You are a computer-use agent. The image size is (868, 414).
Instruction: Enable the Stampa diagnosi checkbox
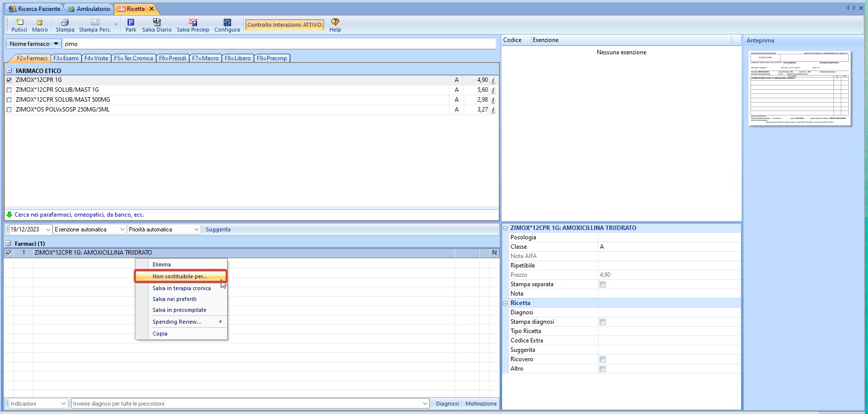pos(602,322)
